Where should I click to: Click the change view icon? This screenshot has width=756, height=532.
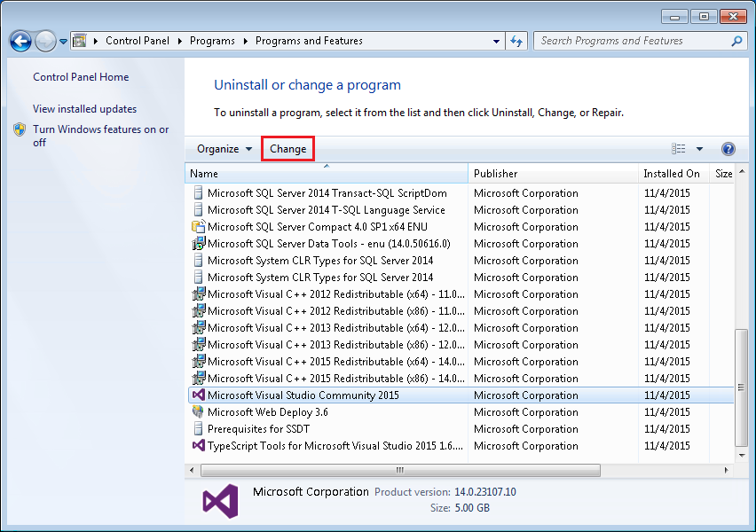point(679,149)
